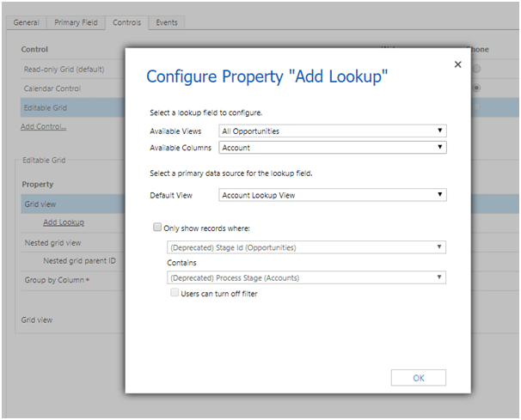Select the Nested grid parent ID property

(x=79, y=260)
